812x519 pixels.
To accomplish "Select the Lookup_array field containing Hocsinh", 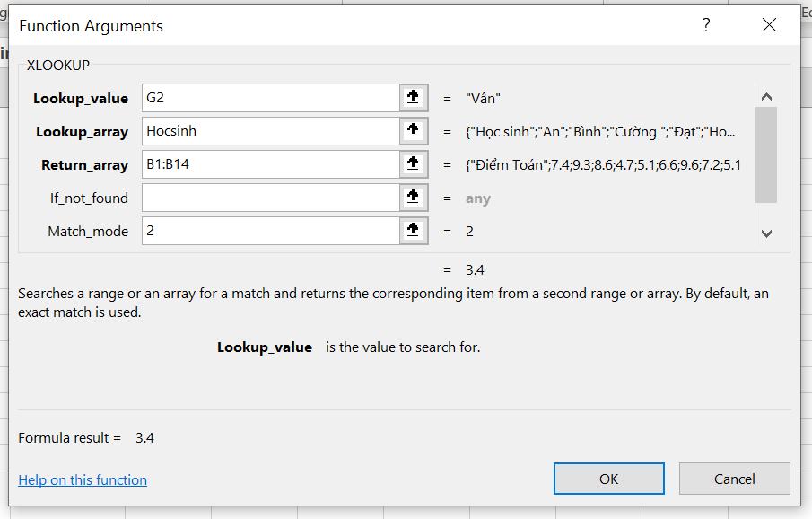I will 269,131.
